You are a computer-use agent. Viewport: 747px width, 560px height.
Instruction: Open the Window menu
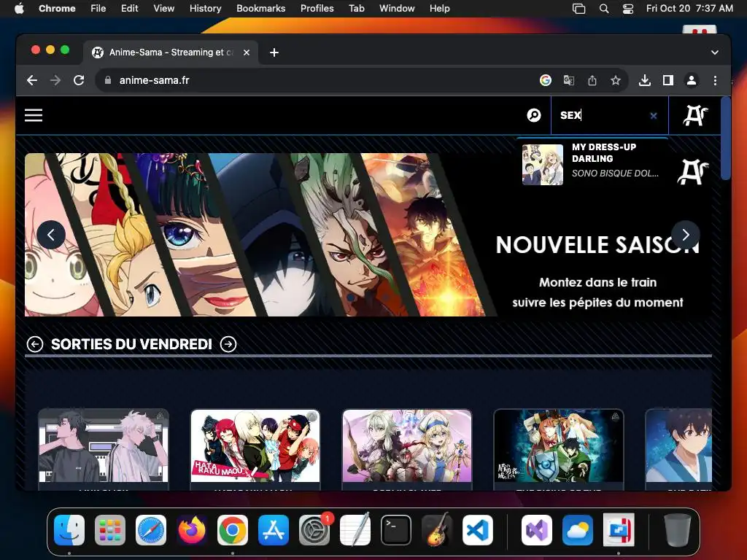397,8
